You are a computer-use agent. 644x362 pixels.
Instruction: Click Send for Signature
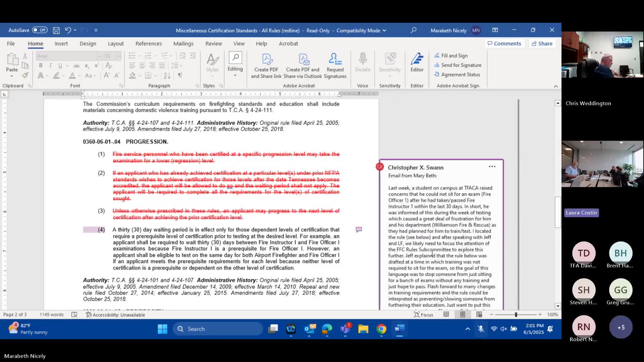(461, 65)
